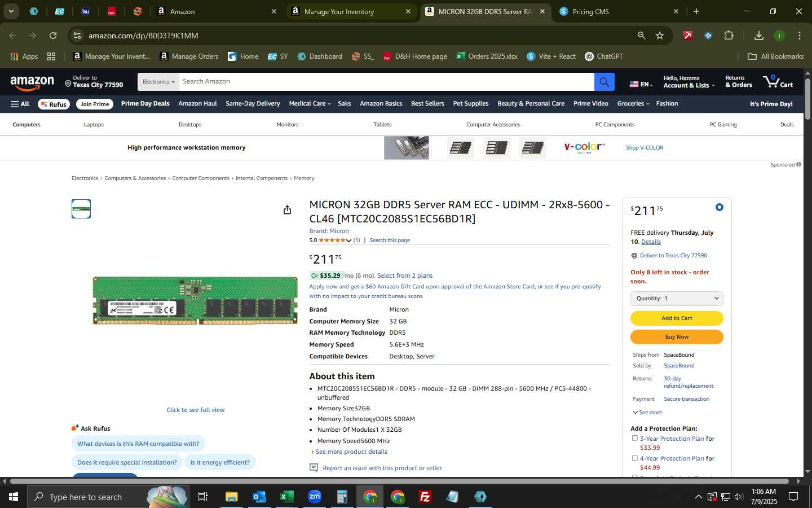Open the All hamburger menu
This screenshot has width=812, height=508.
pos(20,104)
